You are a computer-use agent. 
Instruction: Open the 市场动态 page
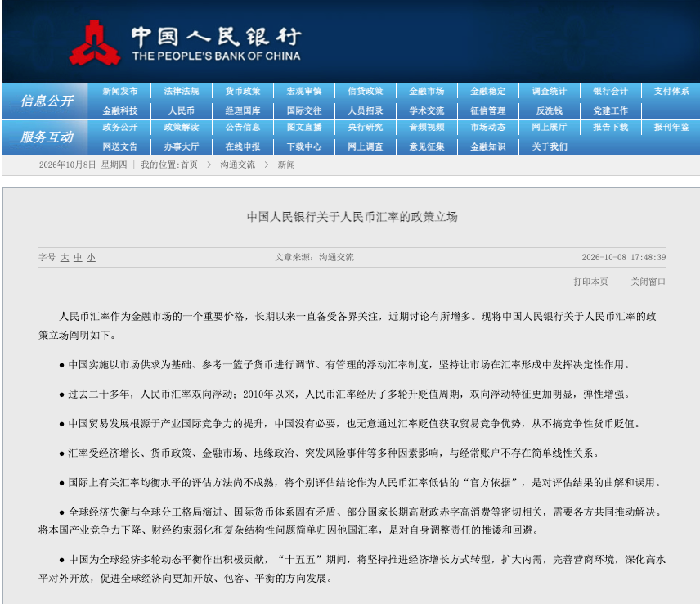488,128
